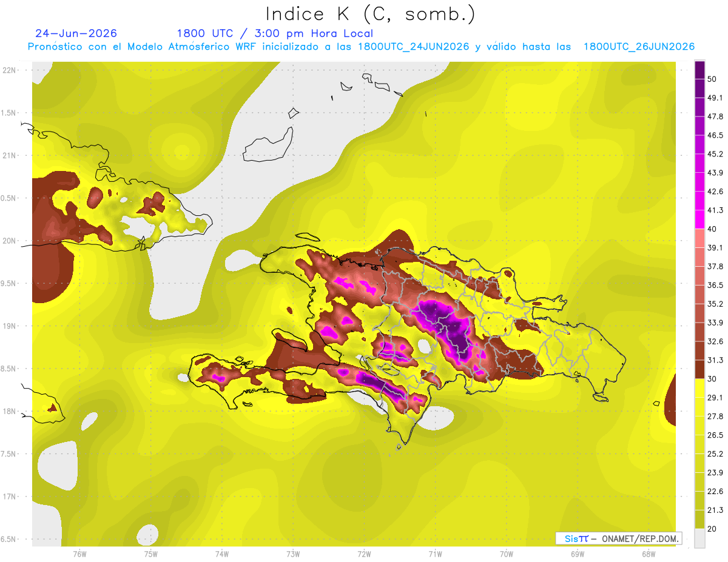Click the "68W" longitude label
Screen dimensions: 728x562
click(649, 553)
